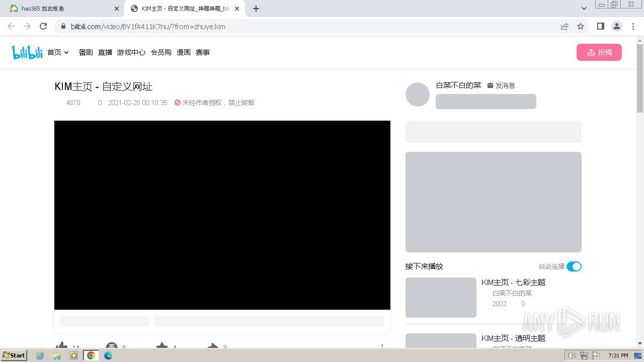The width and height of the screenshot is (644, 362).
Task: Open the Windows Start menu
Action: pos(14,355)
